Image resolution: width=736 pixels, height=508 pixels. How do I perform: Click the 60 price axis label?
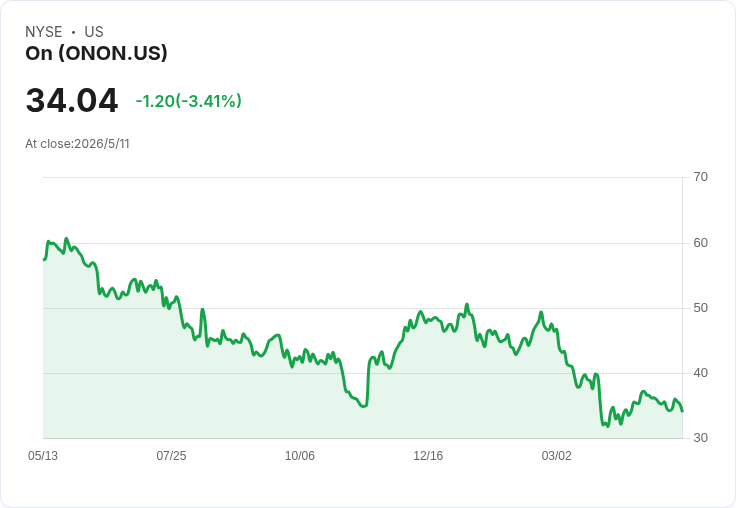pos(701,243)
